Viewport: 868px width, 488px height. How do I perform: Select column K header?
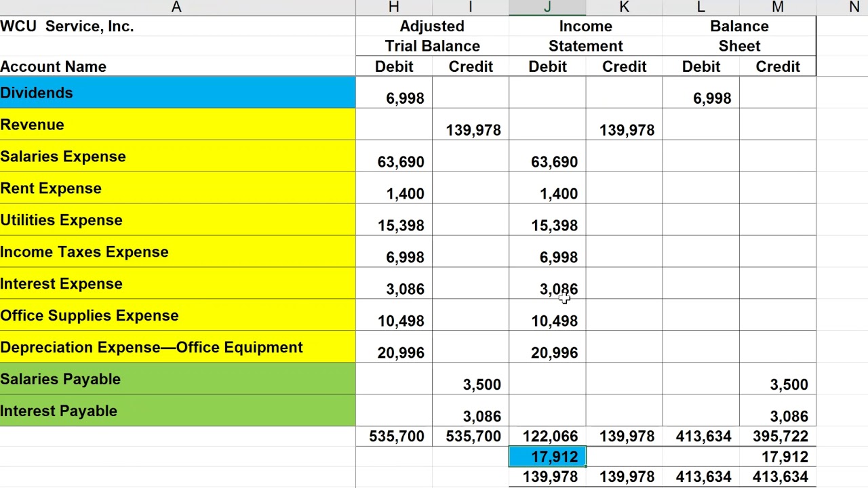click(624, 7)
